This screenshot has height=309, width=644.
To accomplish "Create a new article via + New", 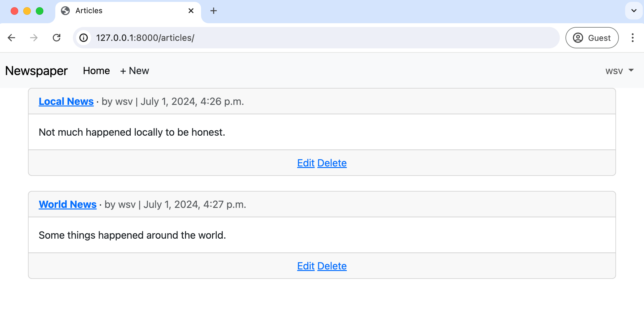I will tap(134, 71).
